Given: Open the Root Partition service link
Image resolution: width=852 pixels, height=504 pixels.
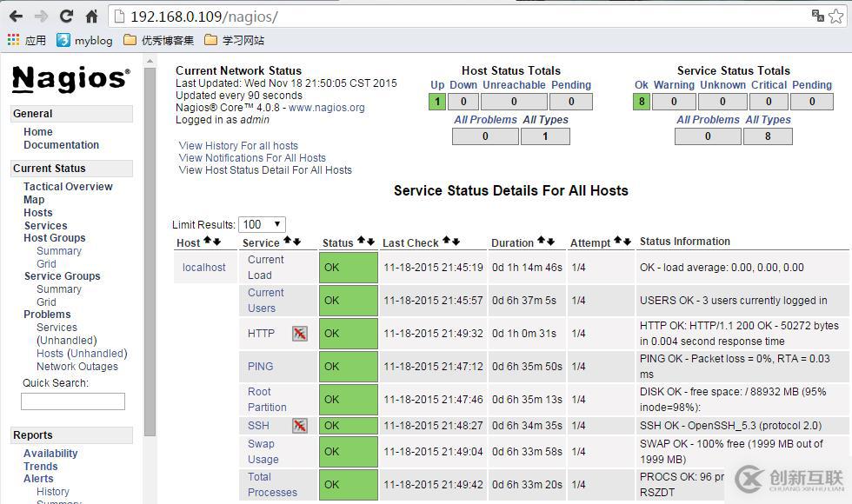Looking at the screenshot, I should point(267,399).
